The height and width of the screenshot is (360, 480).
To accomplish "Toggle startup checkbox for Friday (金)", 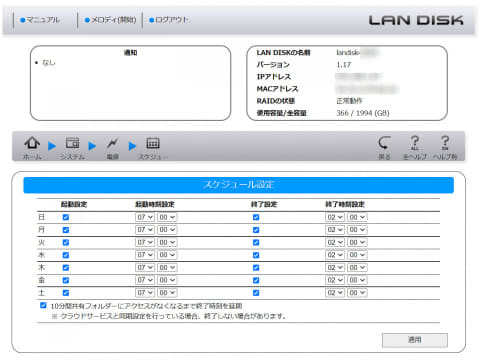I will click(66, 280).
